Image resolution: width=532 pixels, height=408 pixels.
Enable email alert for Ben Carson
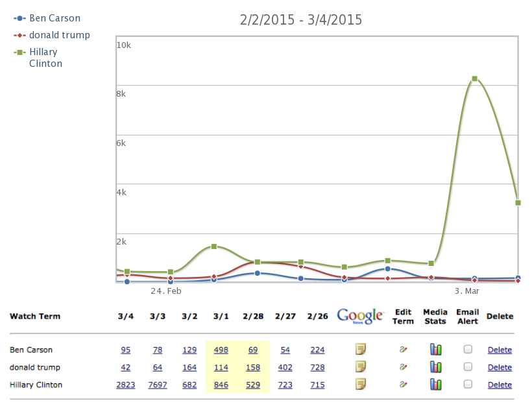468,350
